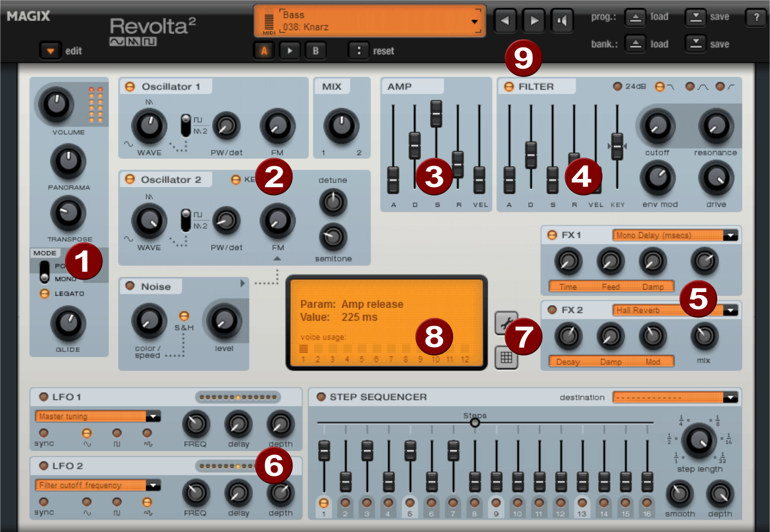
Task: Toggle Oscillator 1 power LED
Action: pos(130,87)
